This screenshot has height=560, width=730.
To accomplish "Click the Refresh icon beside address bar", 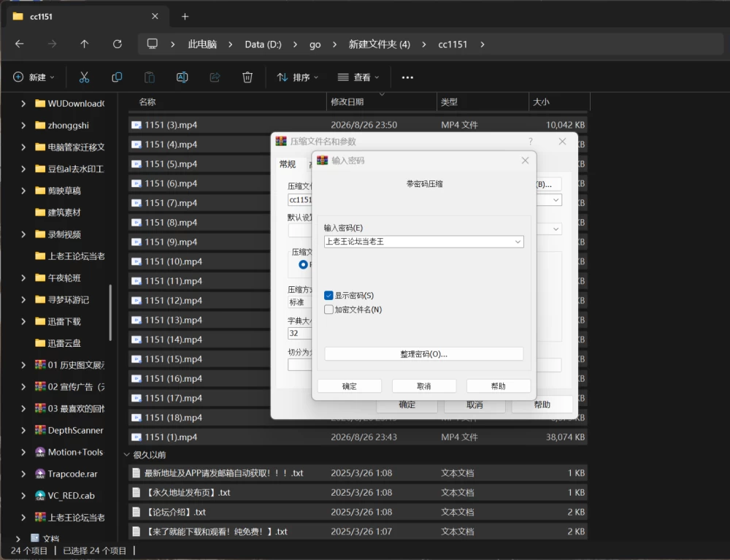I will coord(118,45).
